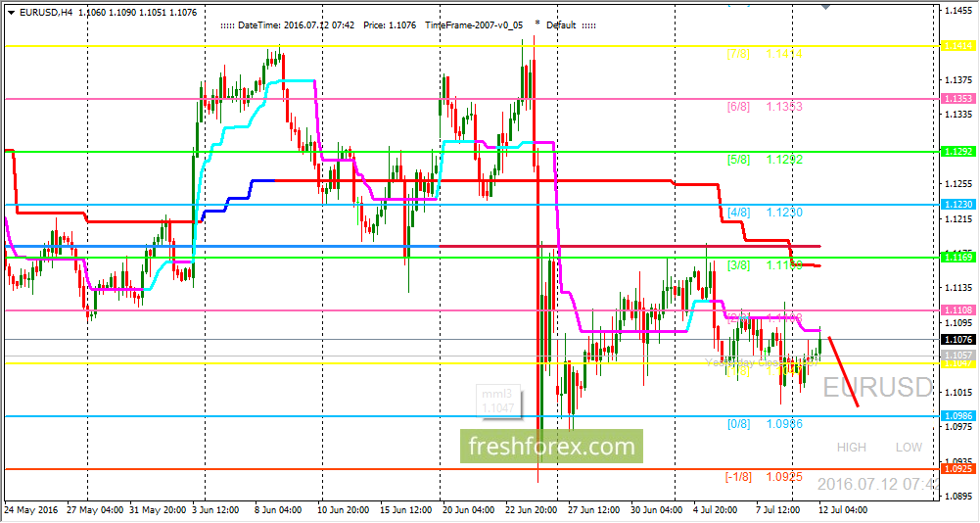Screen dimensions: 980x523
Task: Click the TimeFrame-2007-v0_05 label in the header
Action: tap(474, 25)
